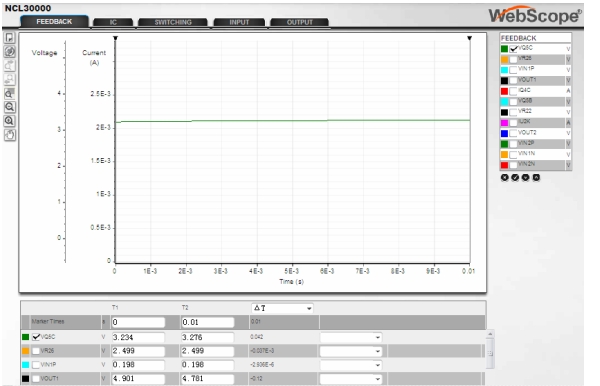Click the topmost left toolbar icon
The width and height of the screenshot is (600, 386).
(10, 37)
